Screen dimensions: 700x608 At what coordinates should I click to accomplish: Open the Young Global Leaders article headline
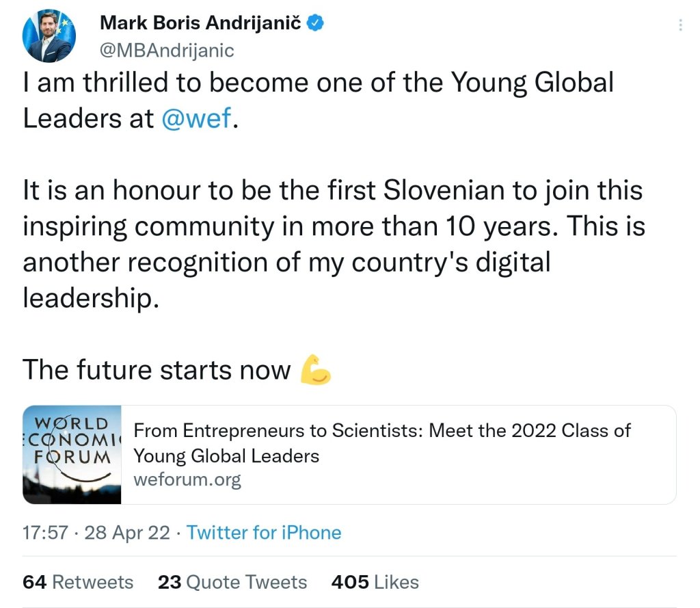pos(381,442)
